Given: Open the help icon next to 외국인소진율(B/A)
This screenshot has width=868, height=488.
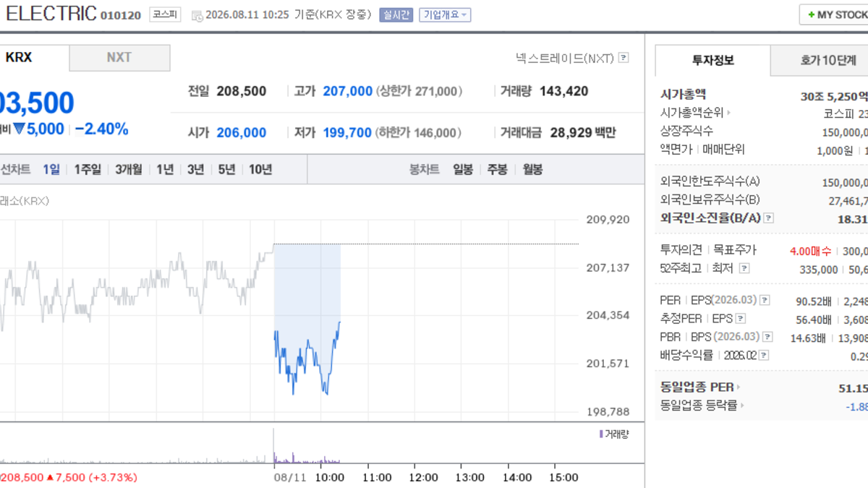Looking at the screenshot, I should point(768,218).
